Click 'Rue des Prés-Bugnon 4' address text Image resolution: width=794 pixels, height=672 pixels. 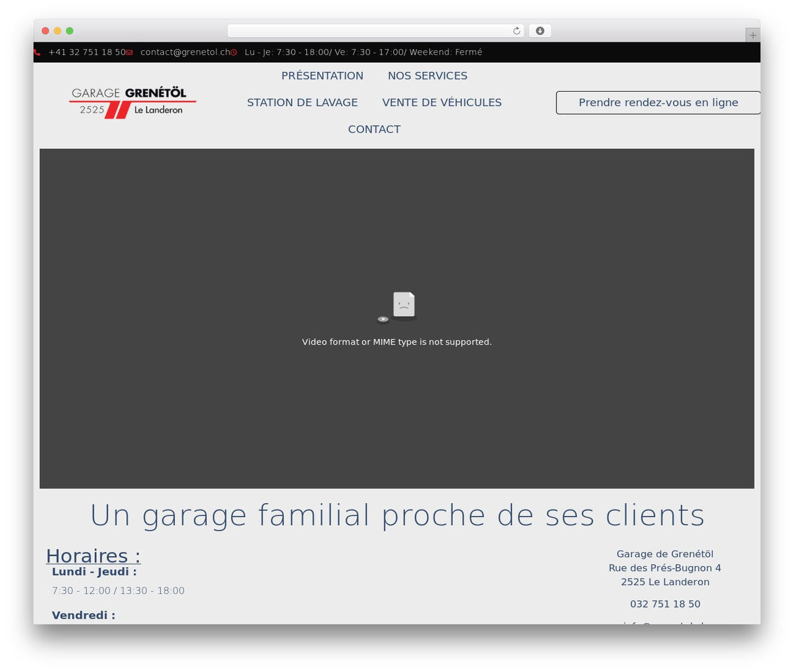pyautogui.click(x=665, y=568)
